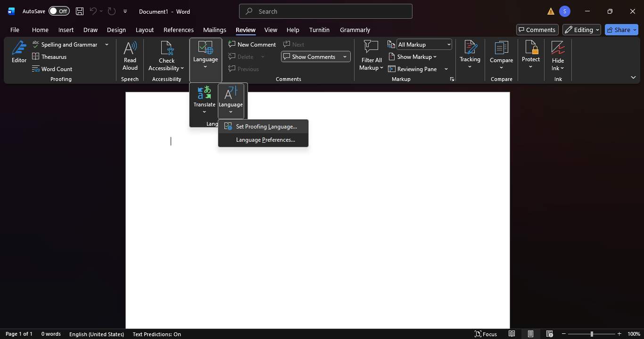Click the Show Comments button

311,57
